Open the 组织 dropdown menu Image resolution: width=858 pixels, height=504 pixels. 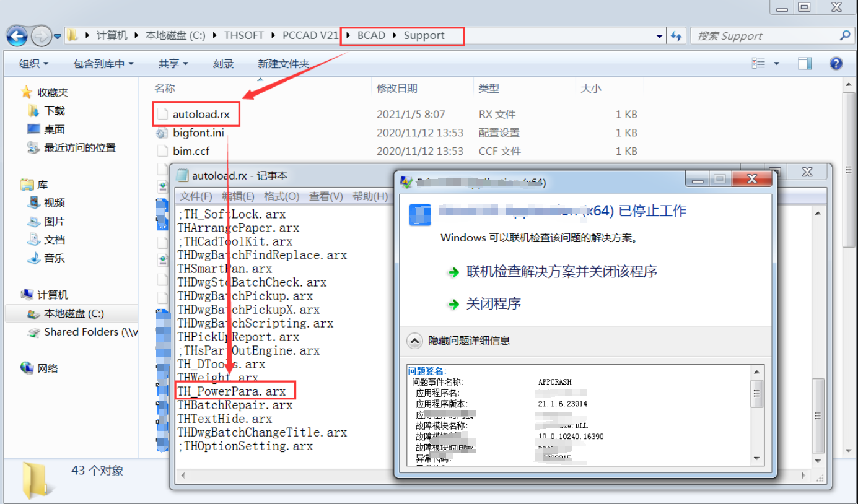point(33,64)
